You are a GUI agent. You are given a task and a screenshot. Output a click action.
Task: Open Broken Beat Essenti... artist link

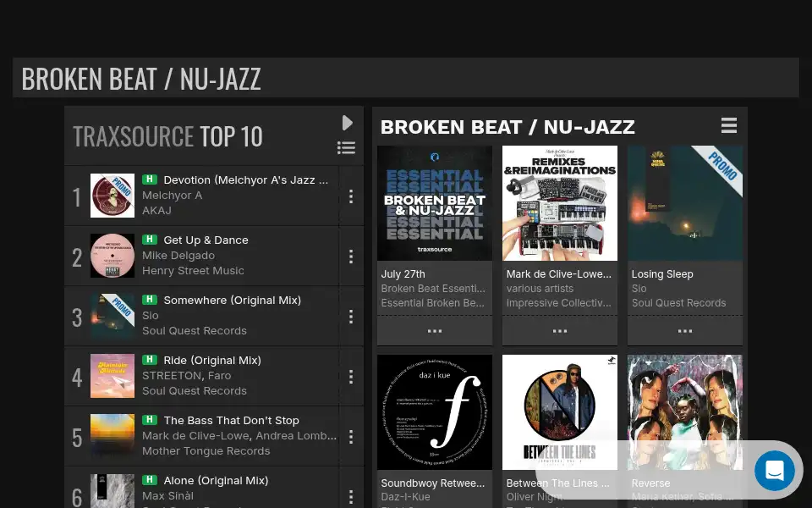click(x=433, y=289)
